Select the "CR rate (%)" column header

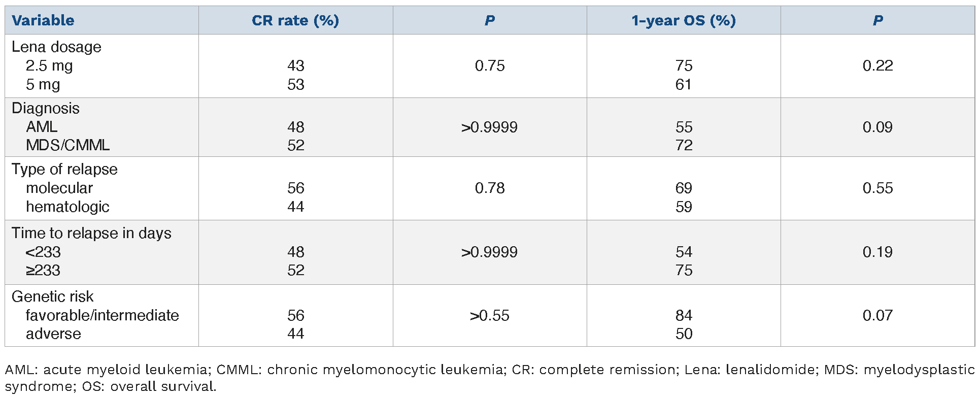295,20
